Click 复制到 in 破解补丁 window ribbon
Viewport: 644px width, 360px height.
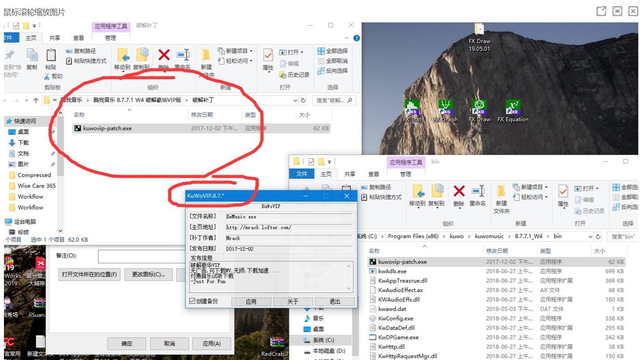tap(141, 59)
